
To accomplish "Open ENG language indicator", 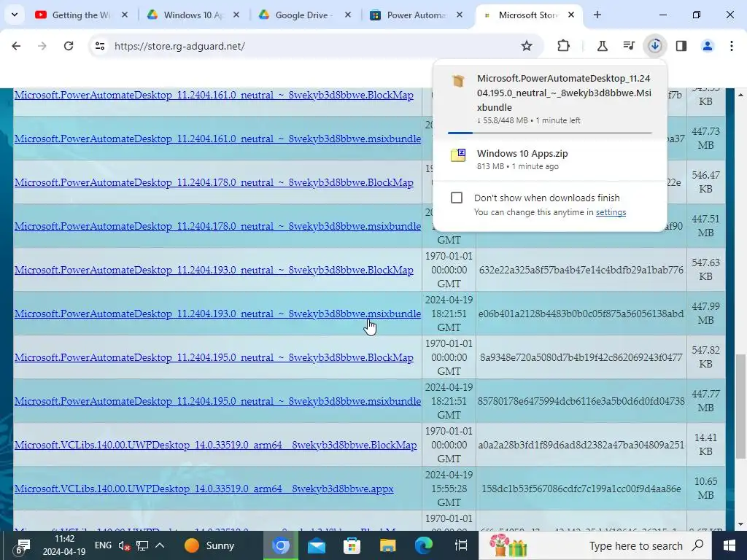I will [103, 545].
